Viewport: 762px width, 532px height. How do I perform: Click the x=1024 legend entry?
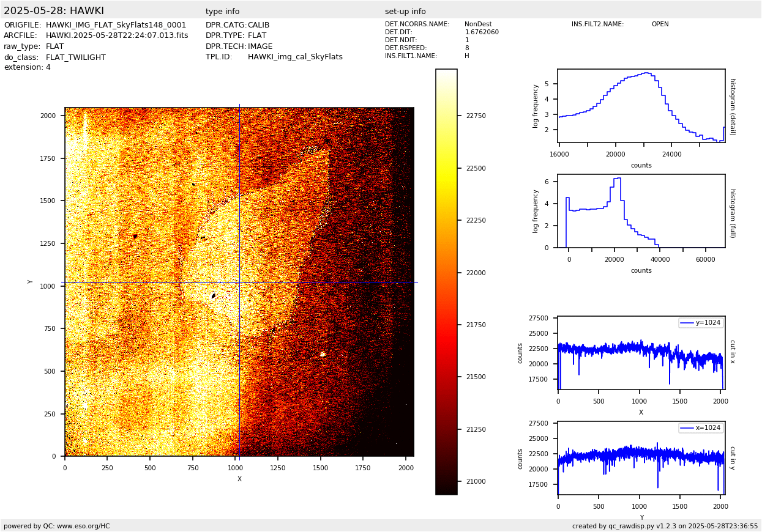coord(701,428)
